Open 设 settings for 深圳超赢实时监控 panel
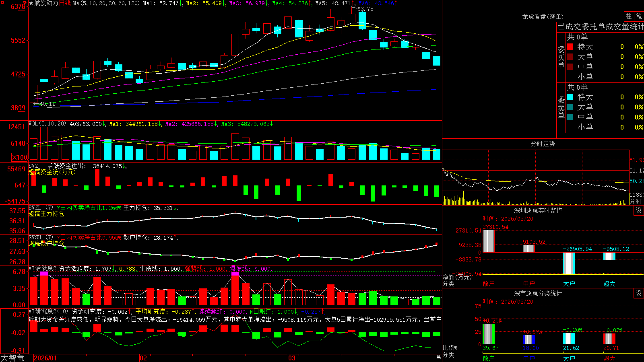644x362 pixels. (639, 210)
